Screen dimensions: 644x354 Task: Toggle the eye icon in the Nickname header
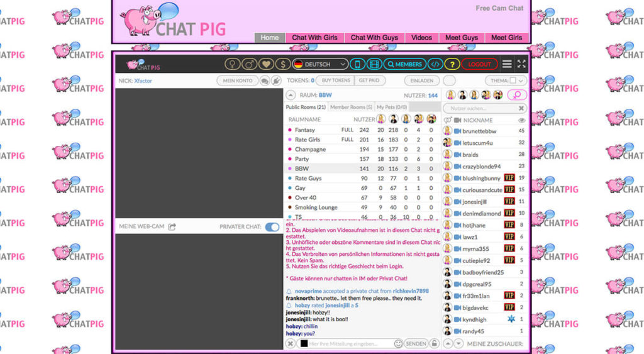[x=521, y=120]
